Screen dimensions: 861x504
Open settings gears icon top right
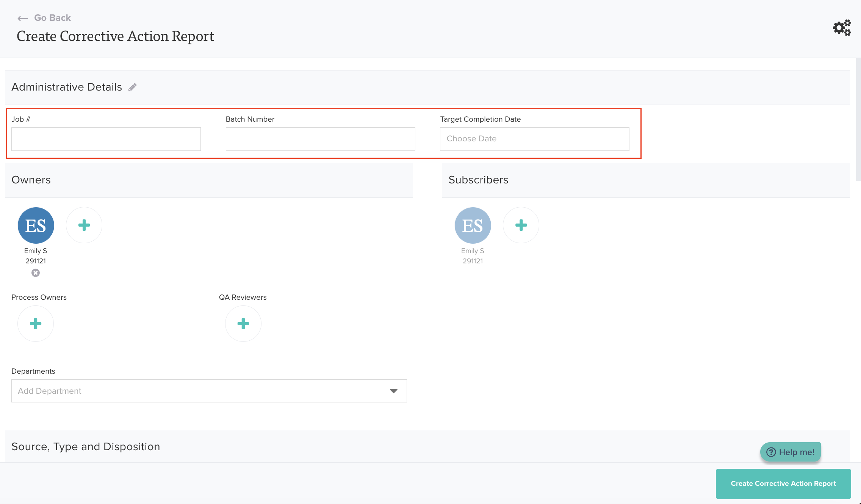coord(842,28)
